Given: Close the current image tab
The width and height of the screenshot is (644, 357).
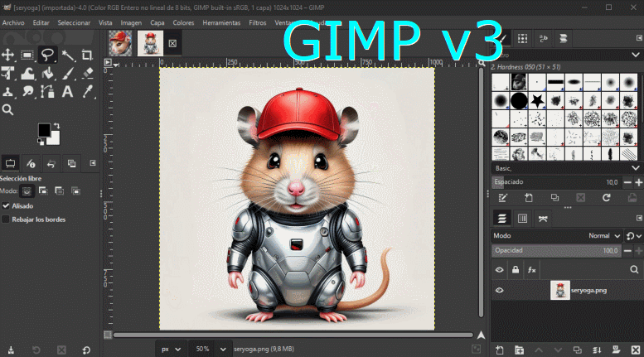Looking at the screenshot, I should click(x=172, y=44).
